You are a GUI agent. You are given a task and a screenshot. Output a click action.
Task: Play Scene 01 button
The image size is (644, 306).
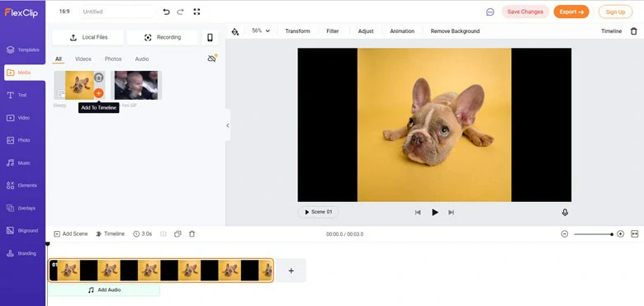(x=319, y=212)
